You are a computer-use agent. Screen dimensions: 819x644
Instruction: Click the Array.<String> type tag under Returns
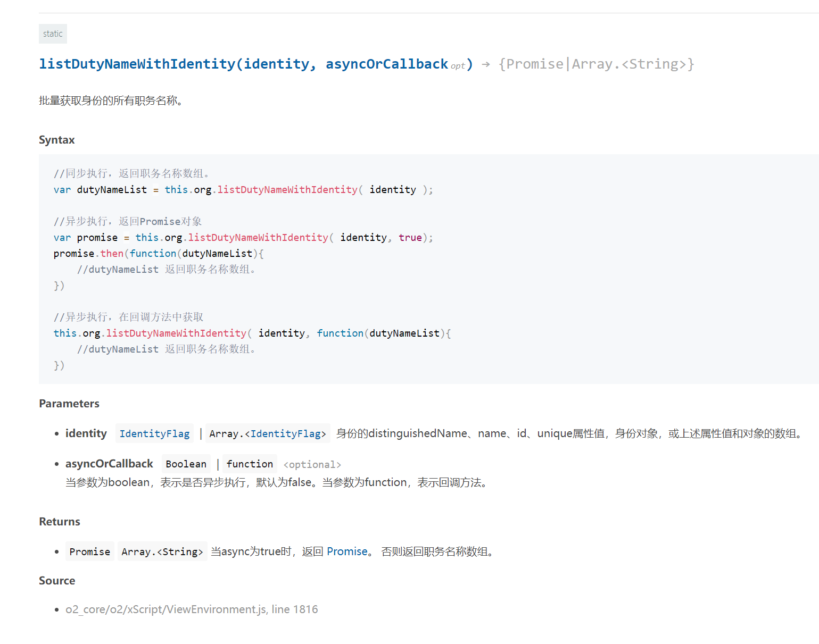[162, 552]
